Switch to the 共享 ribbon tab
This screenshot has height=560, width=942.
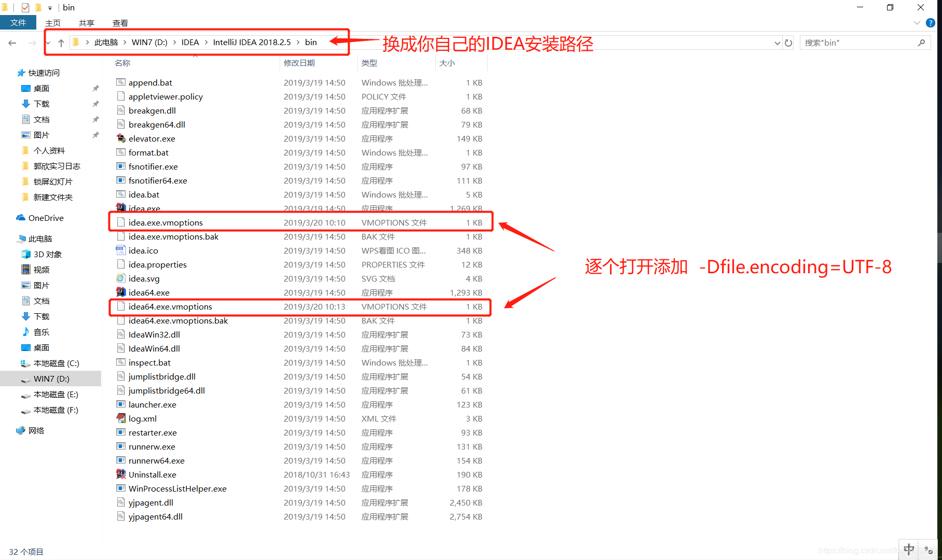(x=87, y=23)
